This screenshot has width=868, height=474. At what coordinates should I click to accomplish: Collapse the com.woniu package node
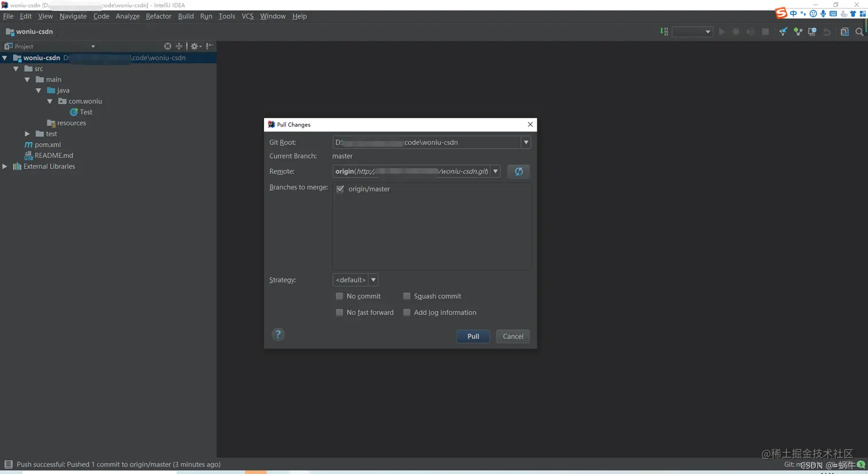pos(50,101)
